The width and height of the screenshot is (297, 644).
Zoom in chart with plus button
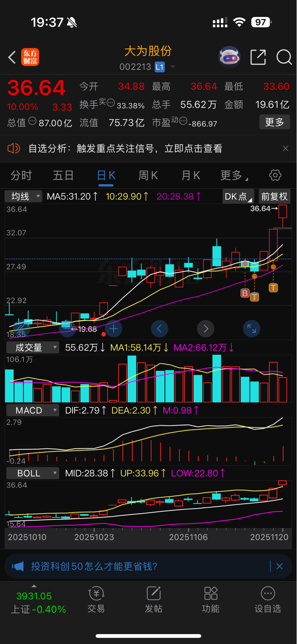coord(114,329)
